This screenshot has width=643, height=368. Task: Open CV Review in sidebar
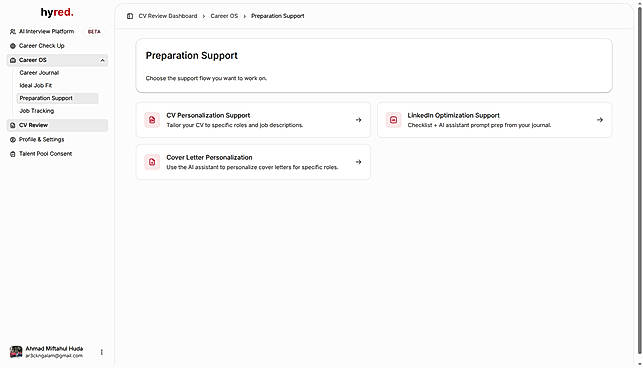[57, 125]
